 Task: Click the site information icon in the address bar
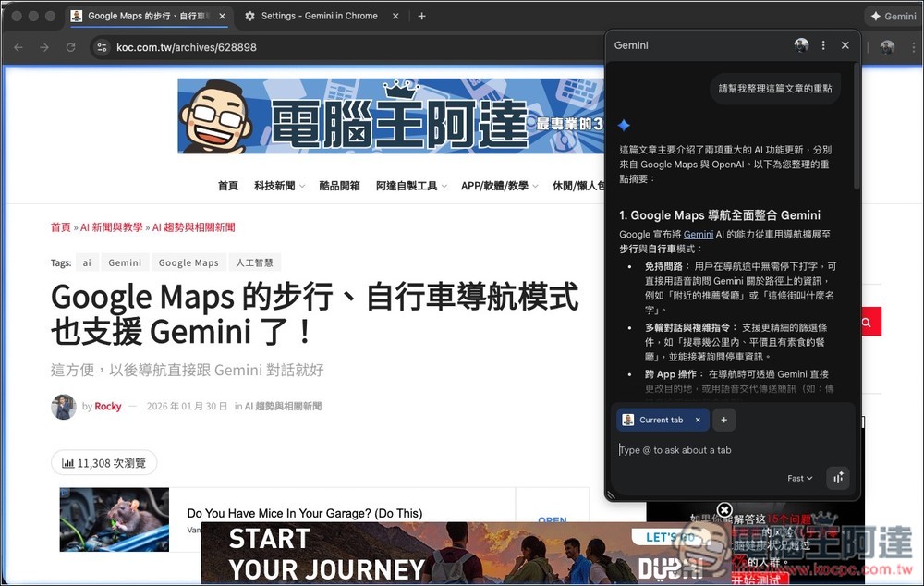tap(102, 46)
